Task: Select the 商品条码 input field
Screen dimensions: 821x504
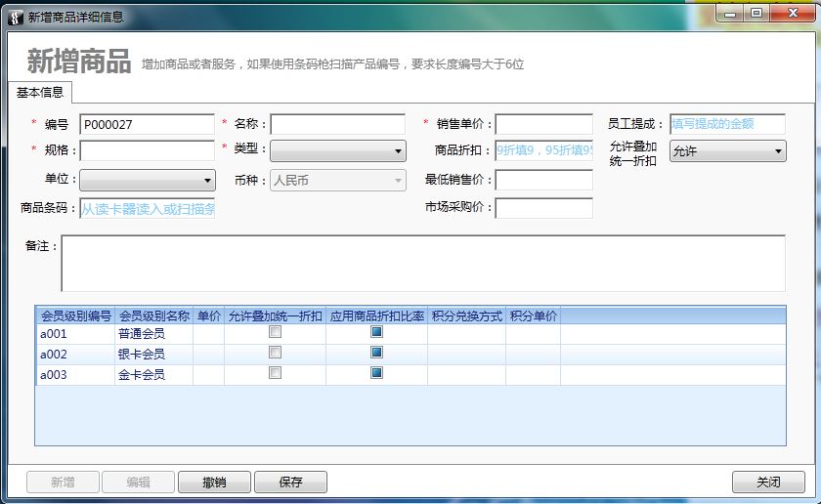Action: 147,208
